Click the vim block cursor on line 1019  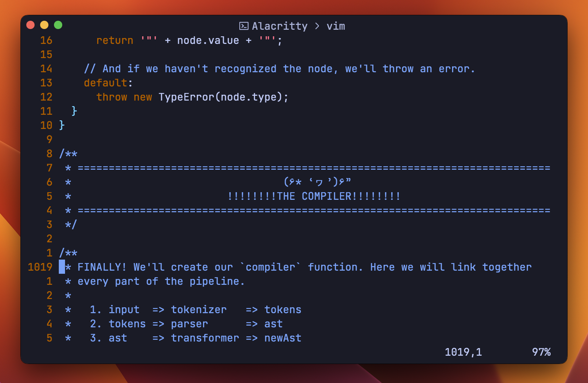pyautogui.click(x=62, y=267)
